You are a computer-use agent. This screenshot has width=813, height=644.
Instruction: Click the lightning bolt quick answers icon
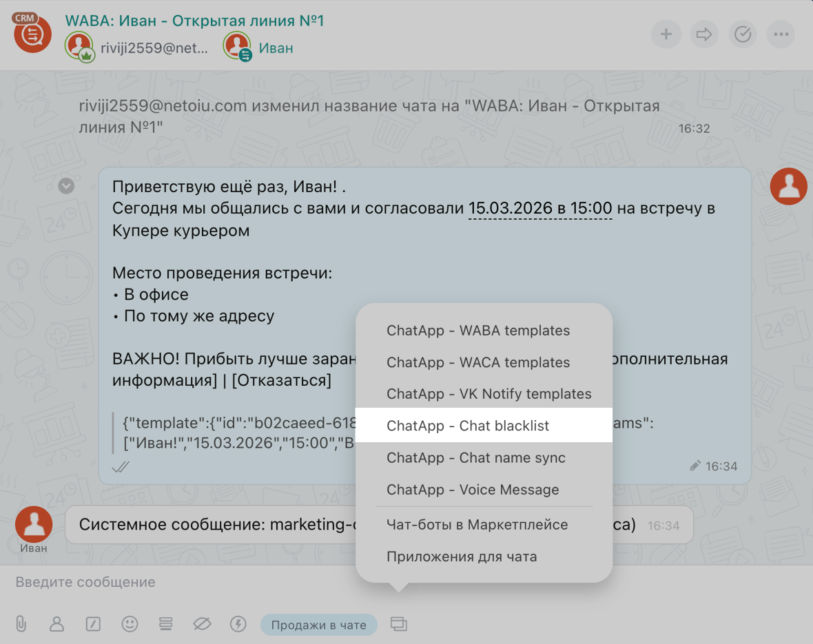coord(238,624)
